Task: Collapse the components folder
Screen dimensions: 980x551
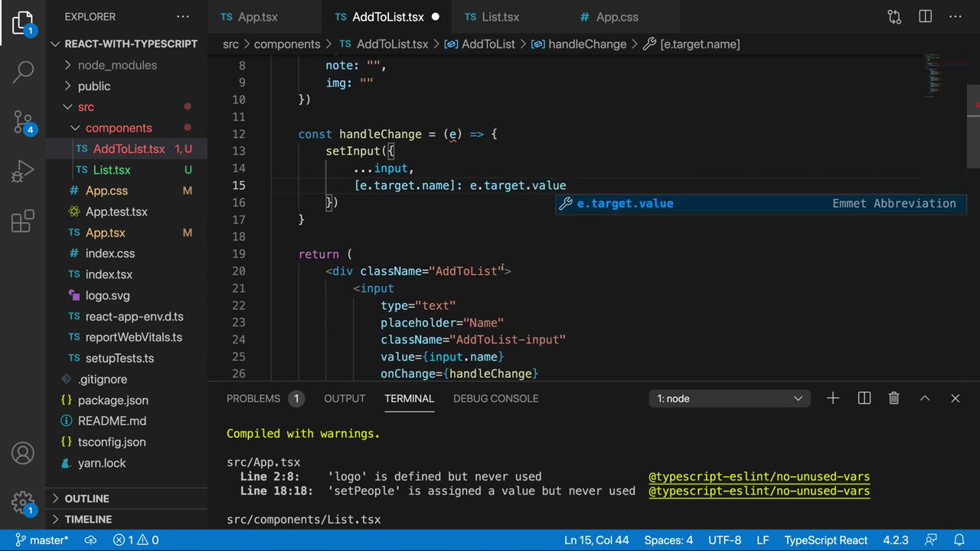Action: pos(126,128)
